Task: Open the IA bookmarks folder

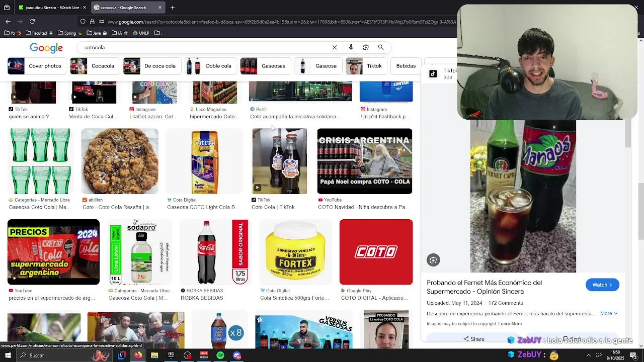Action: (120, 33)
